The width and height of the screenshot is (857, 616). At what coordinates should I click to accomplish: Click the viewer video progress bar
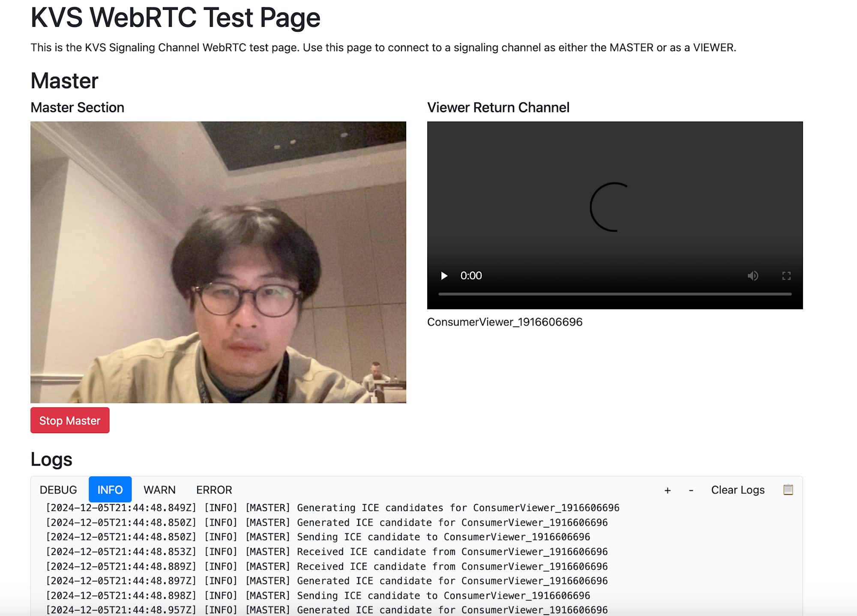coord(615,294)
